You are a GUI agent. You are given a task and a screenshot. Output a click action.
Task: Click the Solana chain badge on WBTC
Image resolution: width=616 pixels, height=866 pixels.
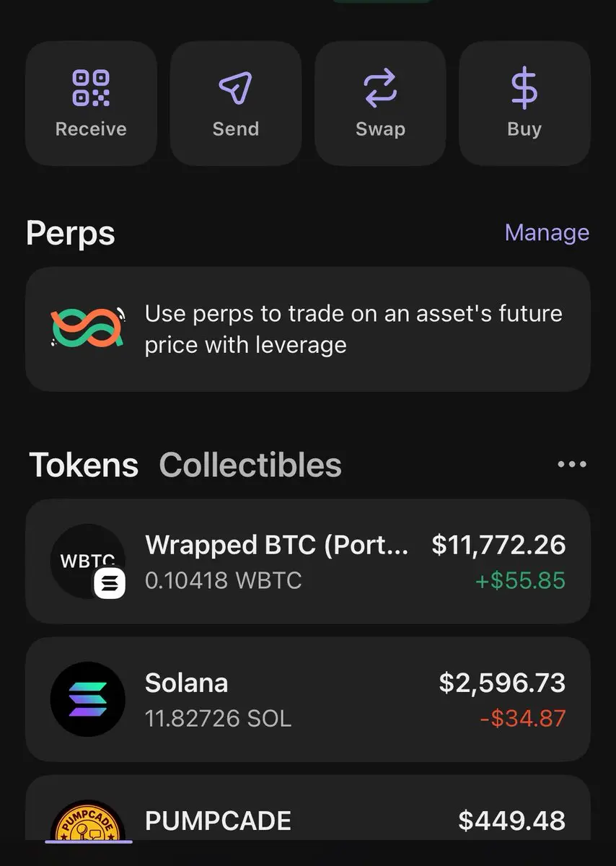pyautogui.click(x=110, y=583)
